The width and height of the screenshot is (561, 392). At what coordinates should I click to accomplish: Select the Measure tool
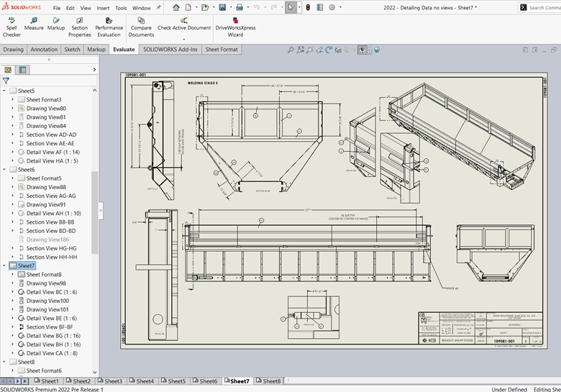[x=34, y=24]
